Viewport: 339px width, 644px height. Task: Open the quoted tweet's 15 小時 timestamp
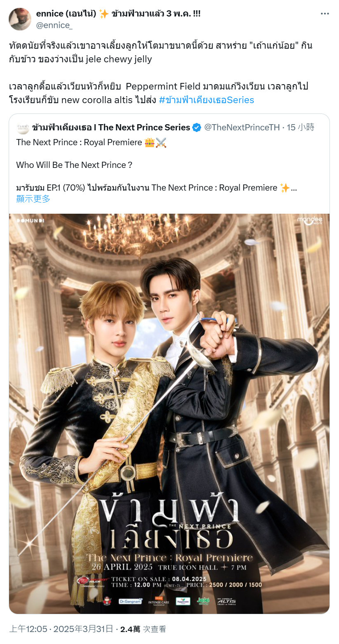click(301, 127)
